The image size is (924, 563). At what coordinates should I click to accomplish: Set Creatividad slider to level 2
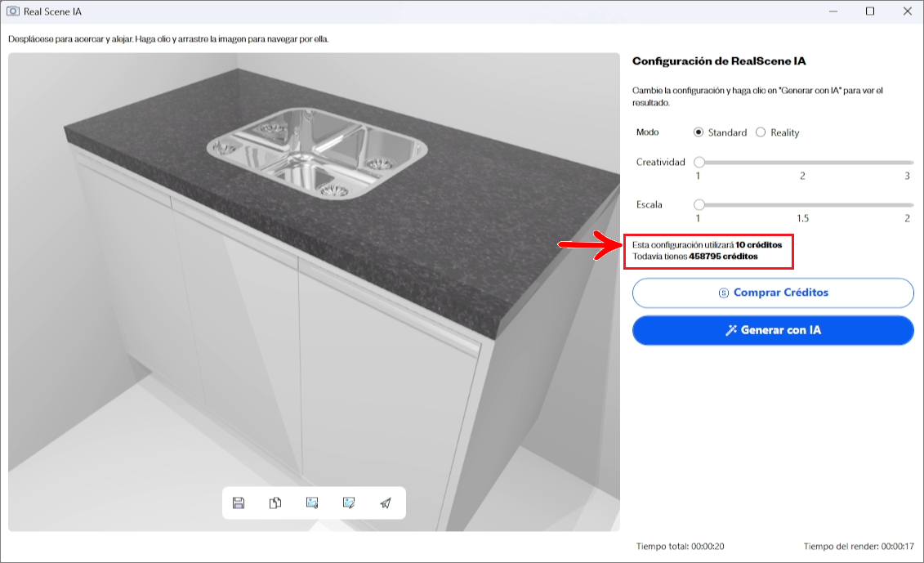click(x=802, y=163)
